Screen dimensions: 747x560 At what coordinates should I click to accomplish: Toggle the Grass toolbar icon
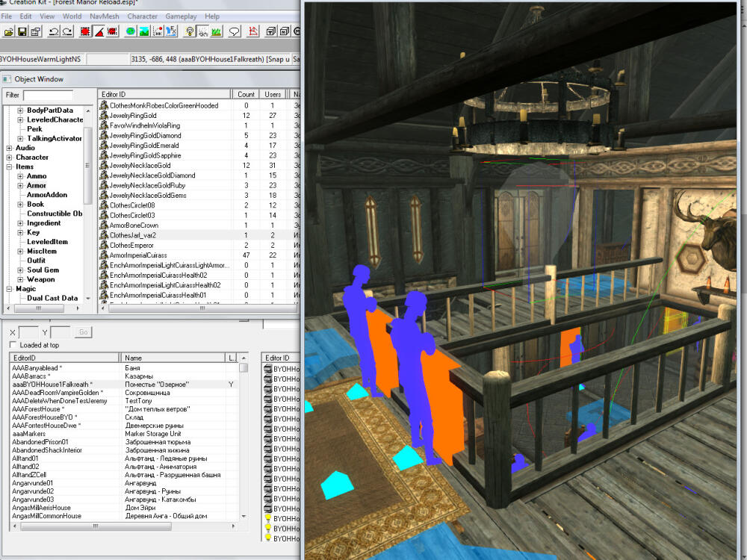217,31
